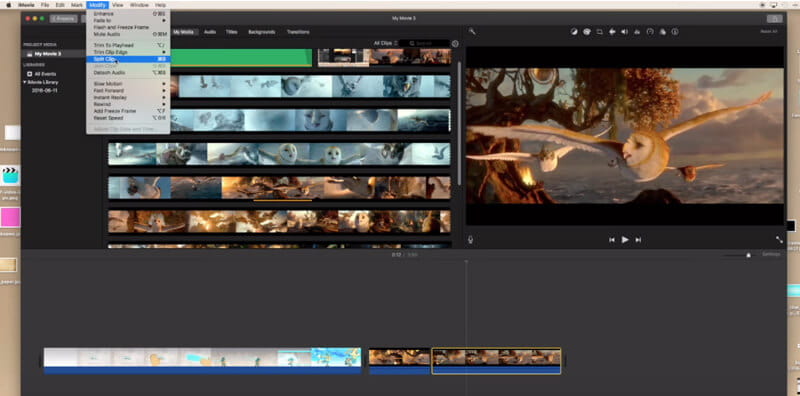Select the selected yellow-outlined timeline clip
This screenshot has width=800, height=396.
click(496, 361)
